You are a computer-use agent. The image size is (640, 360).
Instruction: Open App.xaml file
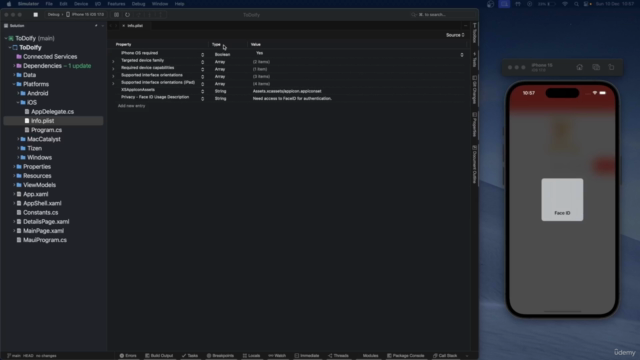pyautogui.click(x=36, y=194)
